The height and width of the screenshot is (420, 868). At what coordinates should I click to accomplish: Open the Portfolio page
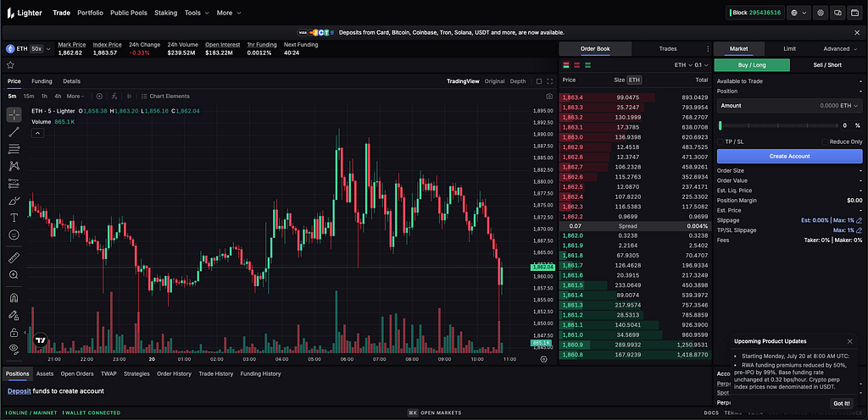(90, 12)
